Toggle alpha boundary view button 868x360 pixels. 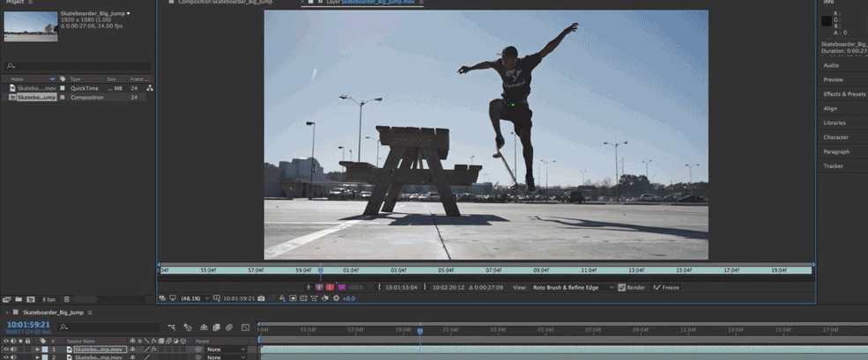point(319,288)
